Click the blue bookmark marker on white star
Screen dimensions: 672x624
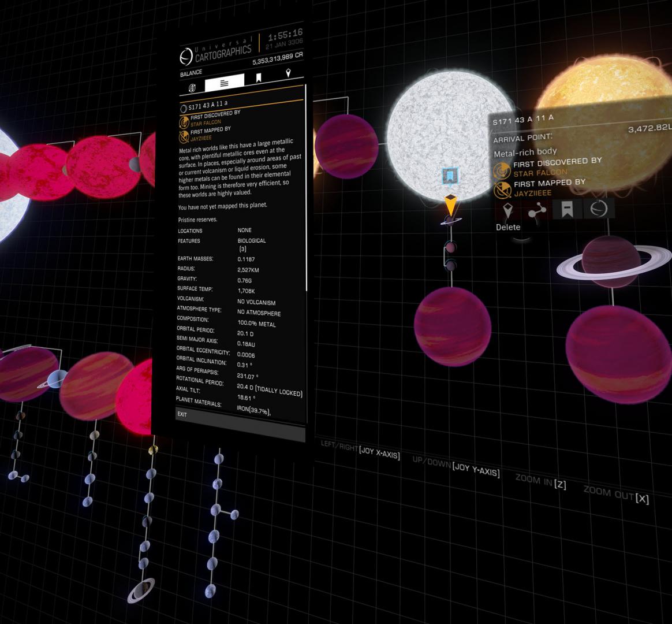click(x=450, y=176)
